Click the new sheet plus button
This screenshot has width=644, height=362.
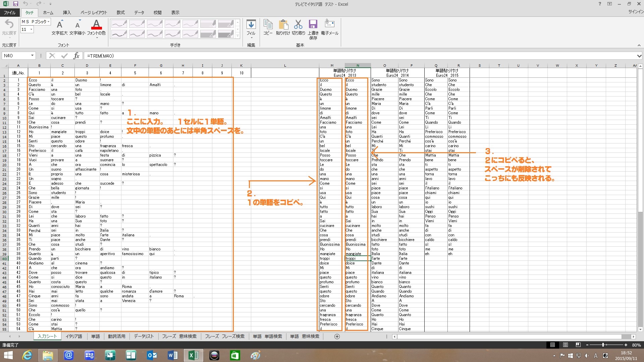click(337, 337)
